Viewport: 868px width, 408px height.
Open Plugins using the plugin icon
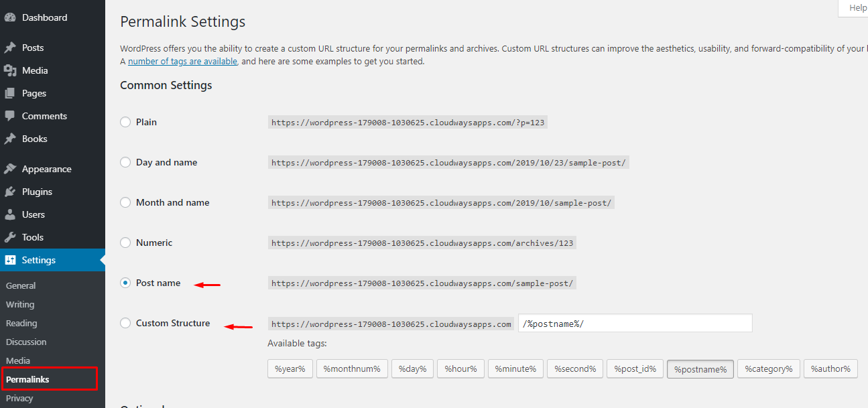[10, 192]
